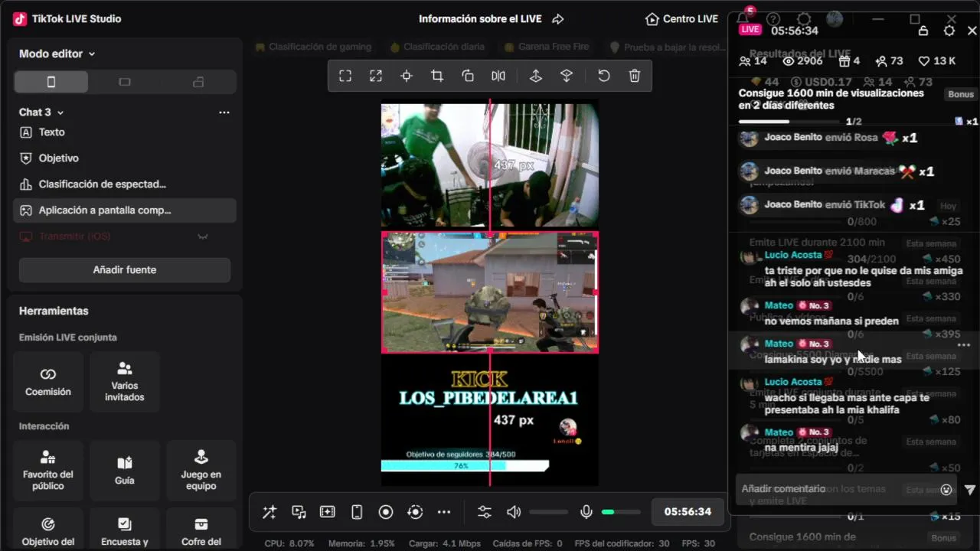Toggle visibility of Transmitir (iOS) source
Viewport: 980px width, 551px height.
coord(203,236)
